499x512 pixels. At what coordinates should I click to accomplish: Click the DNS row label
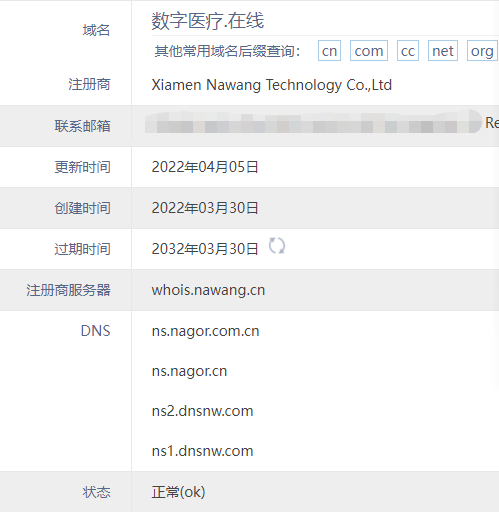point(95,331)
